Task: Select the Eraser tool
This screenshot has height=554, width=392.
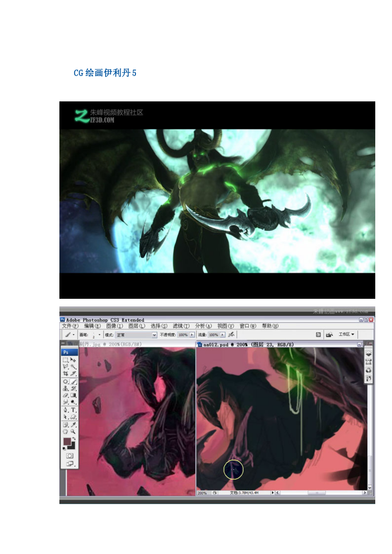Action: (x=65, y=395)
